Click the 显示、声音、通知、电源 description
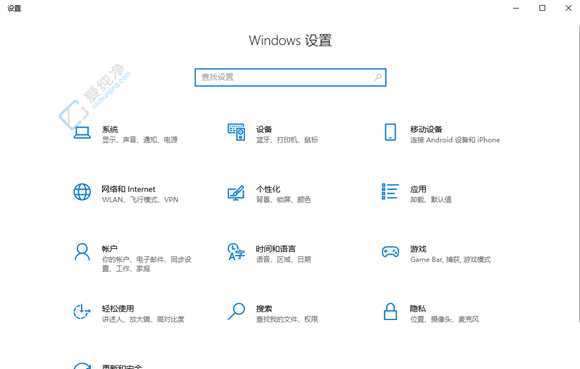The width and height of the screenshot is (580, 369). pos(140,140)
